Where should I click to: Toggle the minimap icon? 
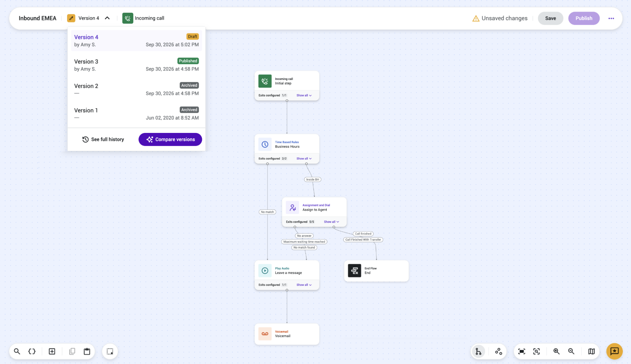point(592,351)
